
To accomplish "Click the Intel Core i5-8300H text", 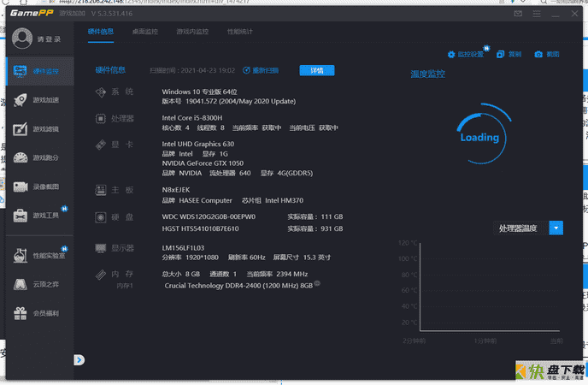I will [192, 118].
